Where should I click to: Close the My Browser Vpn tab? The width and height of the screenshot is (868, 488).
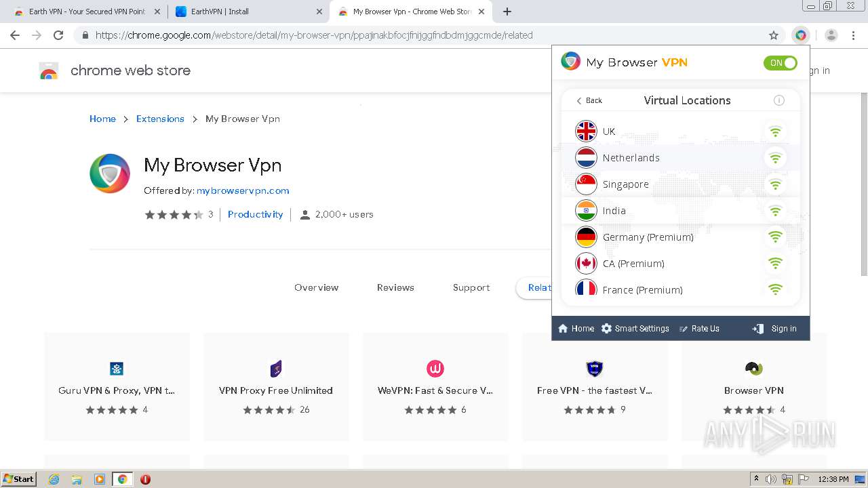[481, 12]
